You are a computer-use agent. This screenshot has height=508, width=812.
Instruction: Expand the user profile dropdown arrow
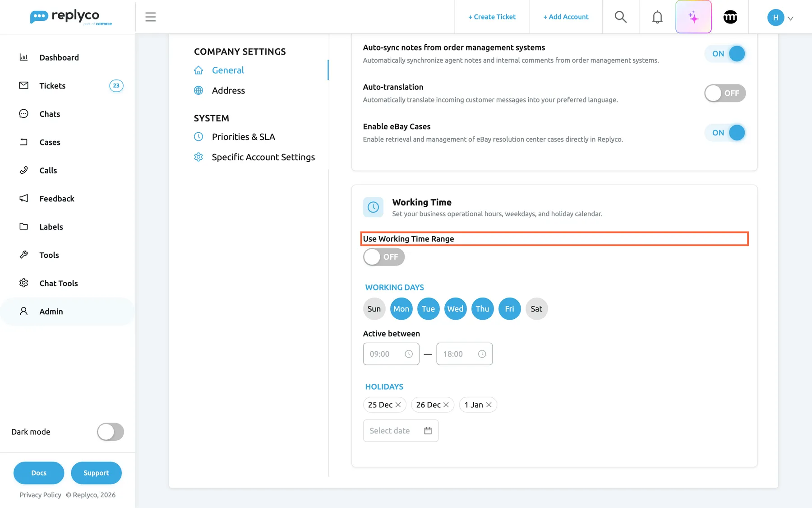790,19
